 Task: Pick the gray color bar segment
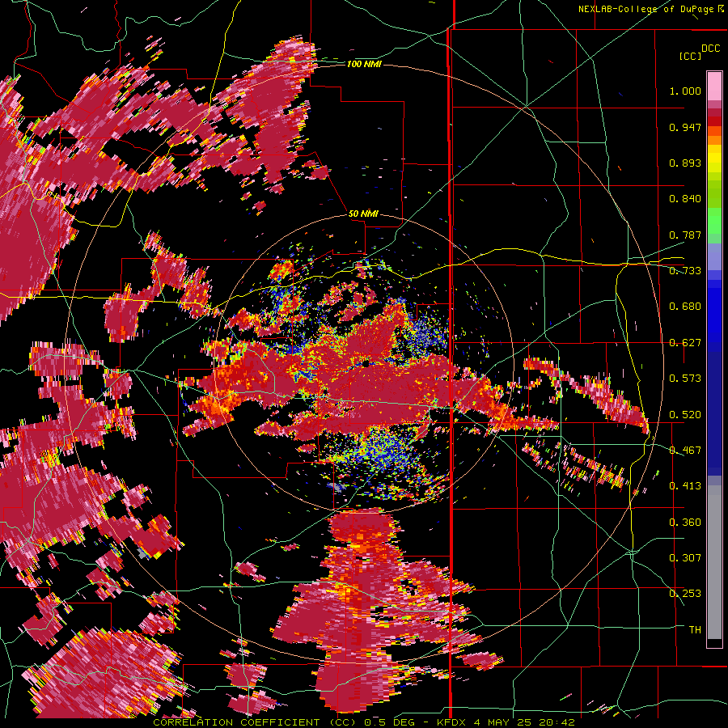coord(714,562)
